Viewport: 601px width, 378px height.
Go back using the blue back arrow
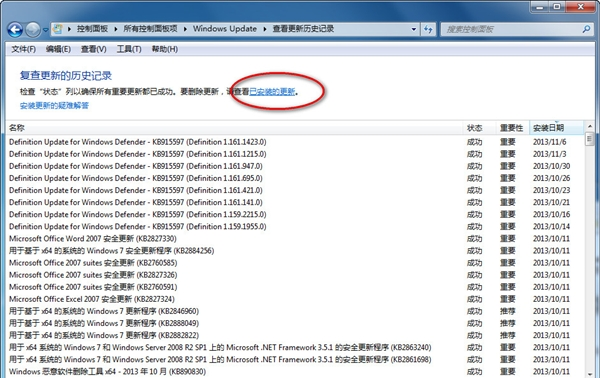15,30
